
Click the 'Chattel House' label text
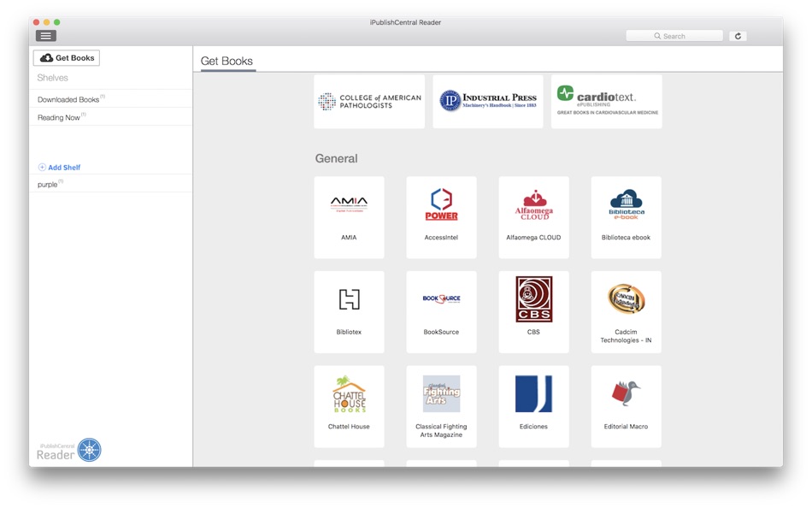point(349,427)
